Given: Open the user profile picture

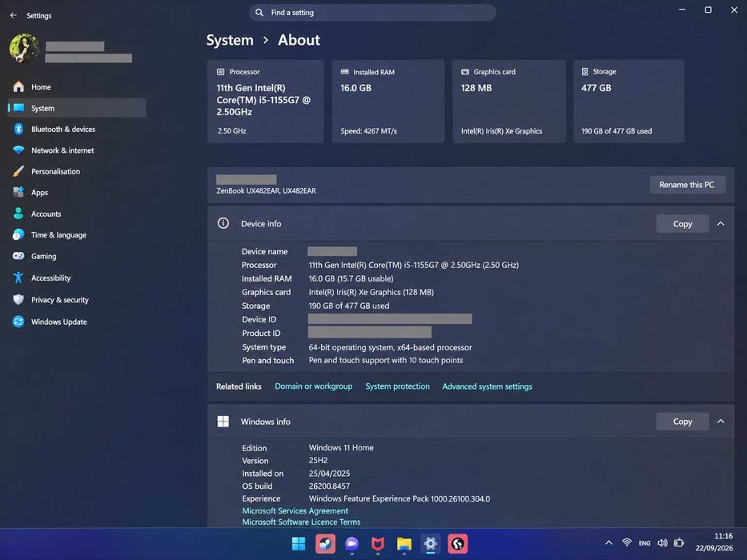Looking at the screenshot, I should point(24,48).
